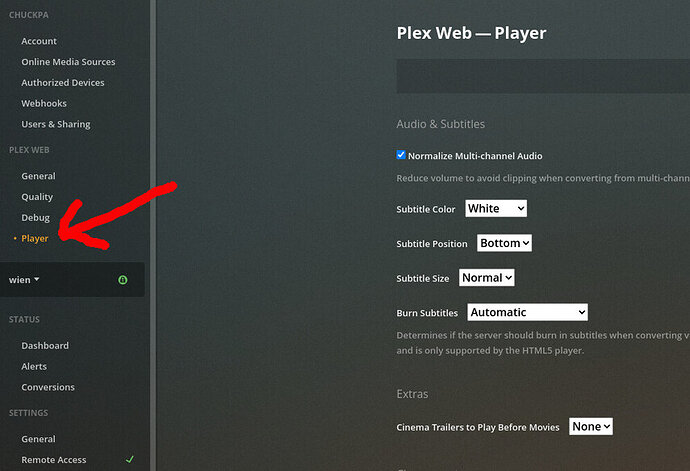Viewport: 690px width, 471px height.
Task: Toggle Normalize Multi-channel Audio checkbox
Action: (400, 155)
